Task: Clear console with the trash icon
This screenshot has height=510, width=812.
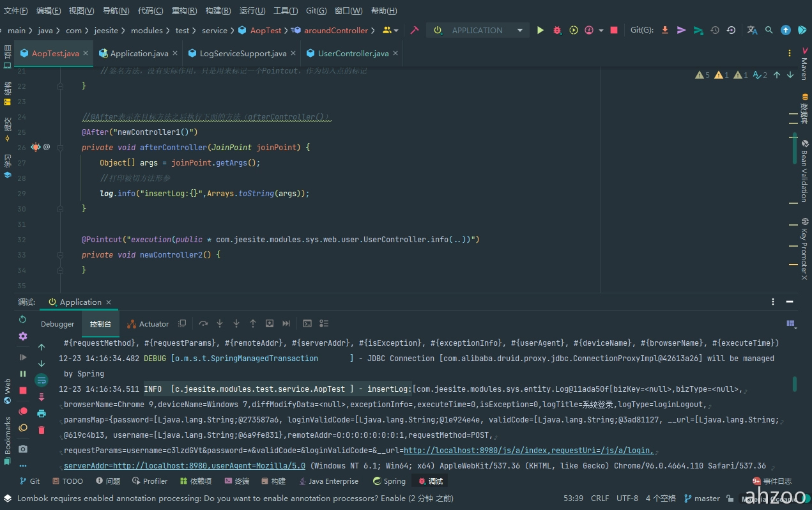Action: [x=42, y=430]
